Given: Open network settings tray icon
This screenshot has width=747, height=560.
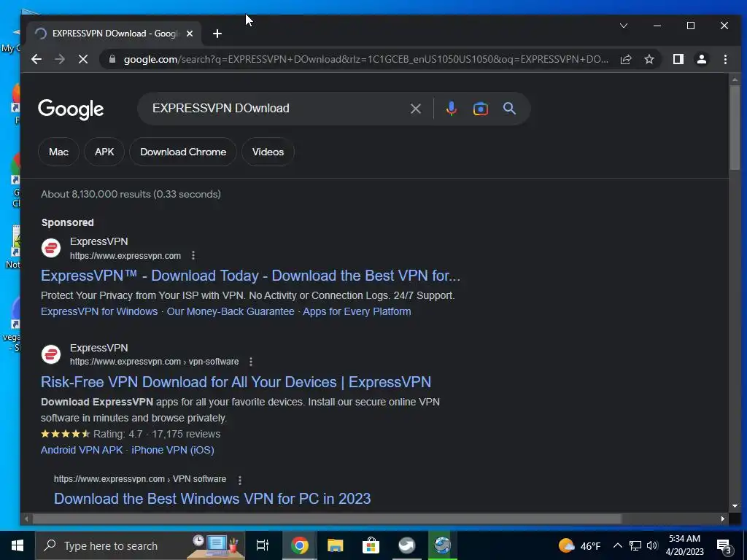Looking at the screenshot, I should (x=635, y=545).
